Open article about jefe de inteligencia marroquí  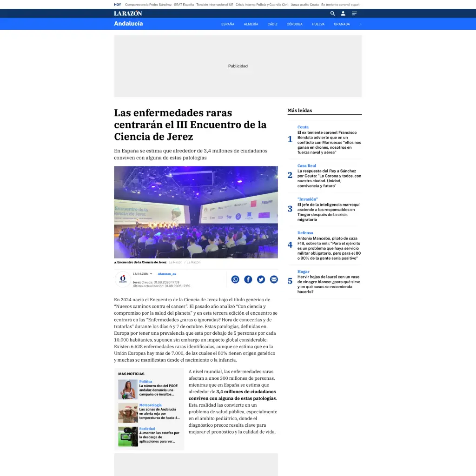pyautogui.click(x=329, y=212)
